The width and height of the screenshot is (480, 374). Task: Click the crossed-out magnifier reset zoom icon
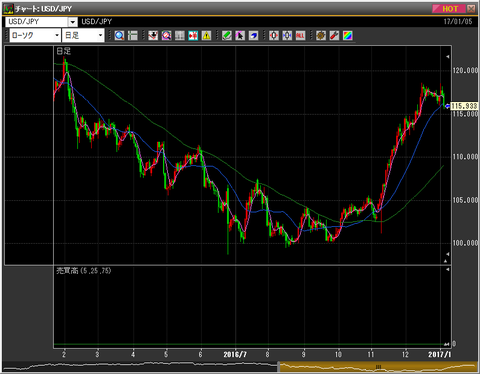pos(166,35)
